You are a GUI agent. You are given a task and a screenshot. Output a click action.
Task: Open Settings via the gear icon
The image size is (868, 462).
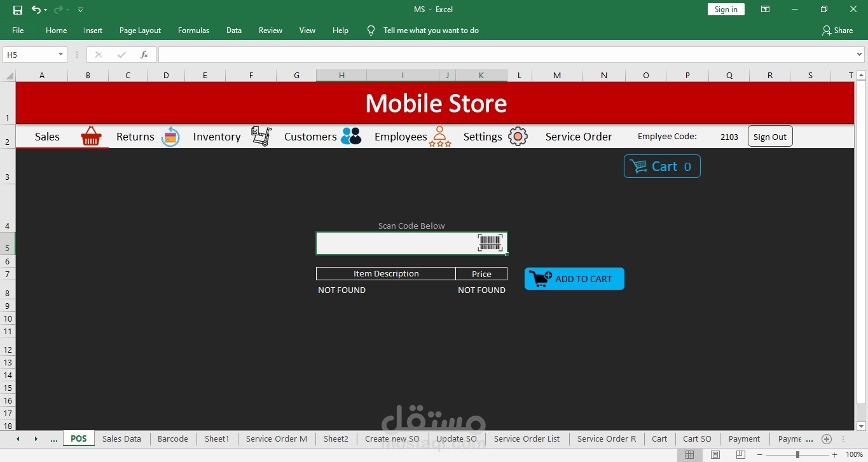click(518, 135)
